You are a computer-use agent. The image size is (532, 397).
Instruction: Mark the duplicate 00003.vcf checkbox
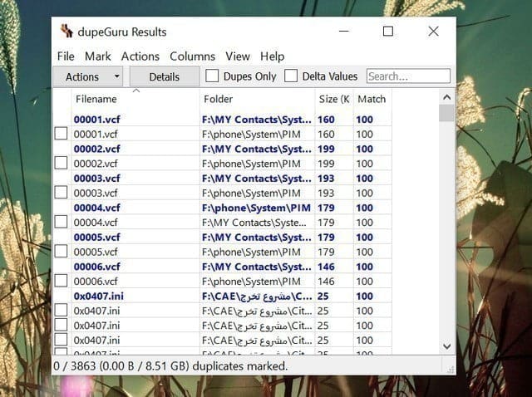pos(61,193)
